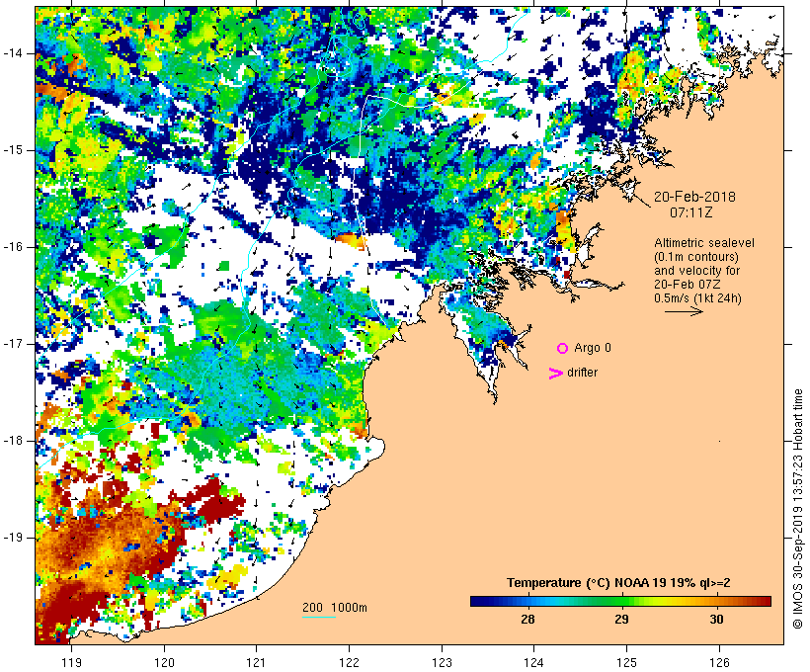Image resolution: width=810 pixels, height=672 pixels.
Task: Click the '-18' latitude axis label
Action: [12, 441]
